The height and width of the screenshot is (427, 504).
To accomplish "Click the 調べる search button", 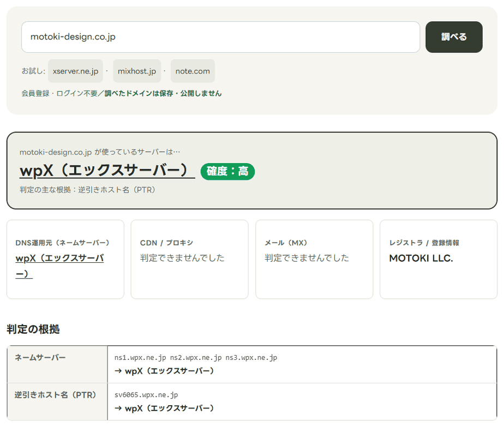I will (x=454, y=37).
